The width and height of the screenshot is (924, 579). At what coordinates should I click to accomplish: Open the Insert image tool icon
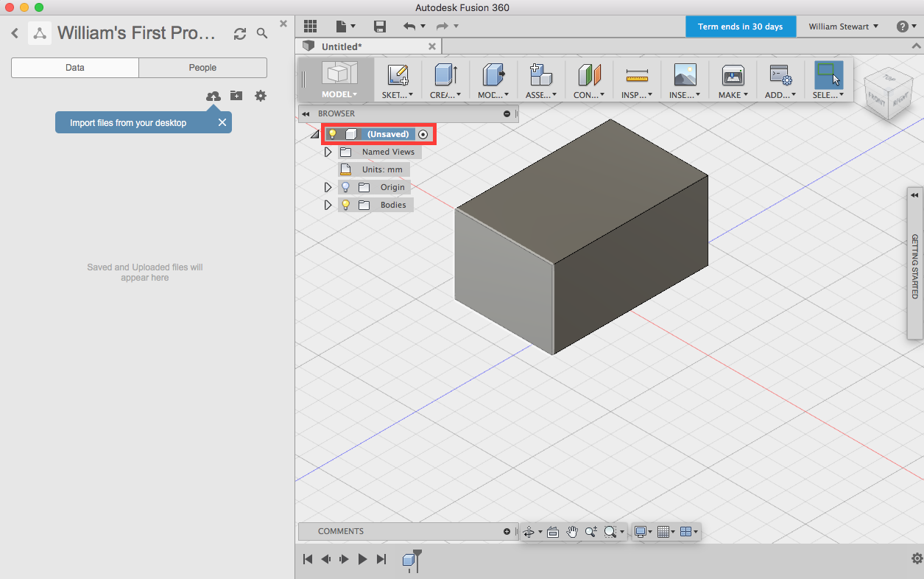(x=685, y=75)
